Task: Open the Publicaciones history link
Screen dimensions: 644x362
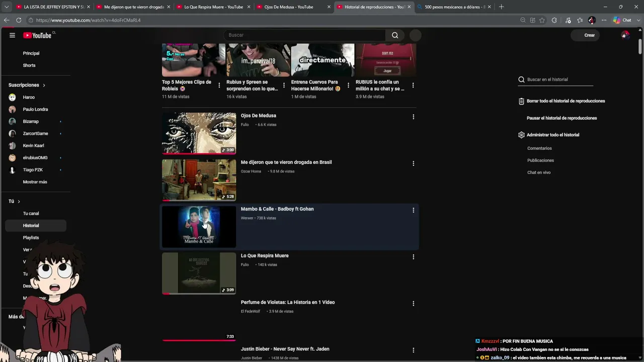Action: pos(540,160)
